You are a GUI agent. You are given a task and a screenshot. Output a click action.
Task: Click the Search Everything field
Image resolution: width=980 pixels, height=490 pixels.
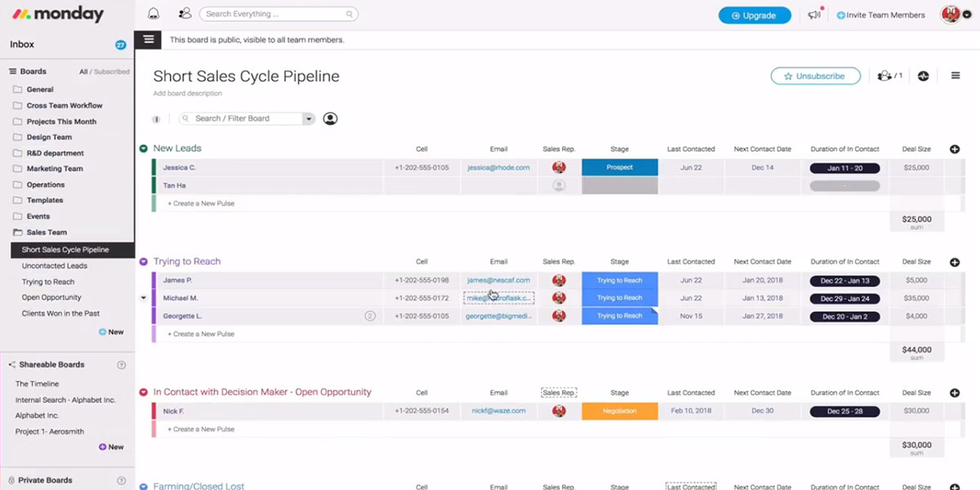click(x=278, y=14)
